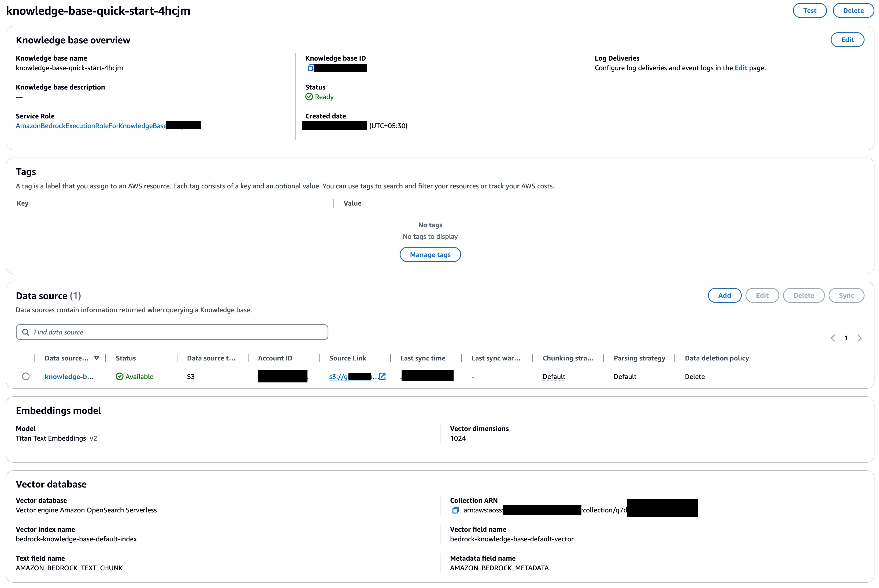879x588 pixels.
Task: Click the Data source t… column header
Action: pos(211,358)
